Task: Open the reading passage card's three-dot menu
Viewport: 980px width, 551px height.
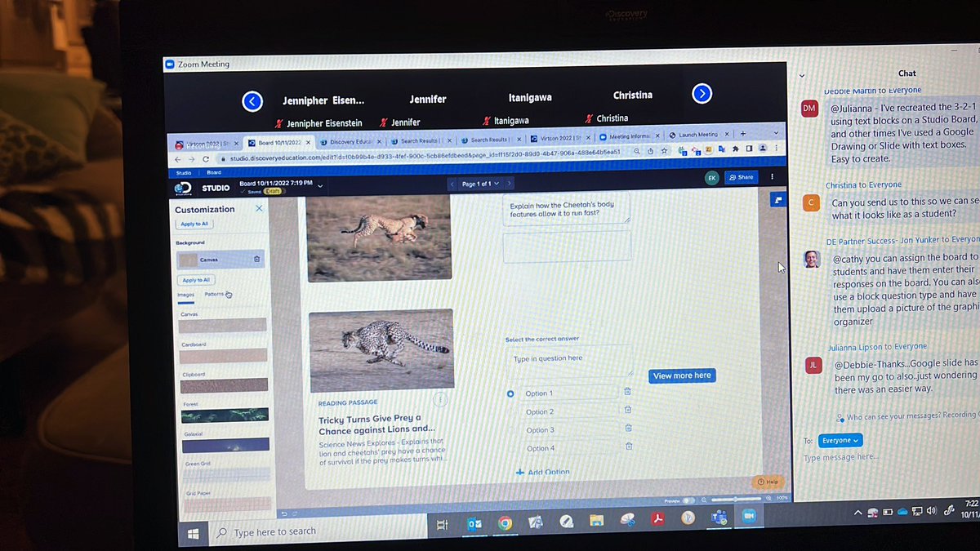Action: [x=440, y=400]
